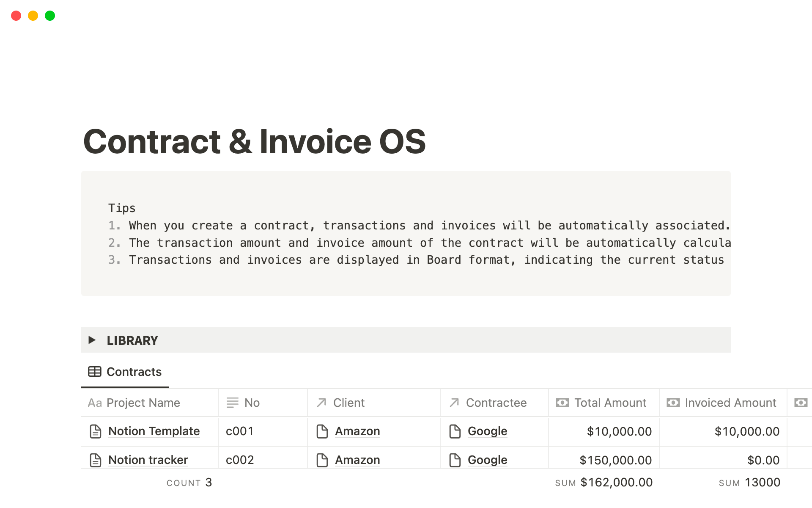
Task: Click the SUM $162,000.00 footer calculation
Action: click(x=604, y=483)
